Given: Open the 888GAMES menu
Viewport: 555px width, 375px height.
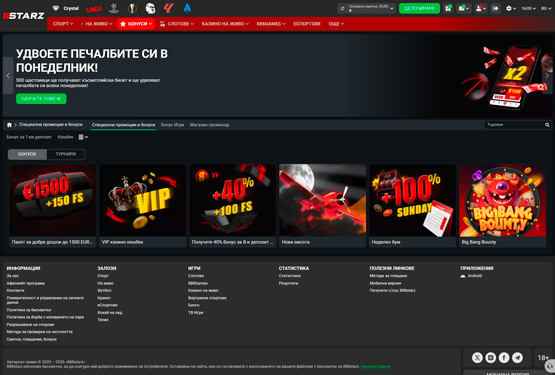Looking at the screenshot, I should [271, 24].
